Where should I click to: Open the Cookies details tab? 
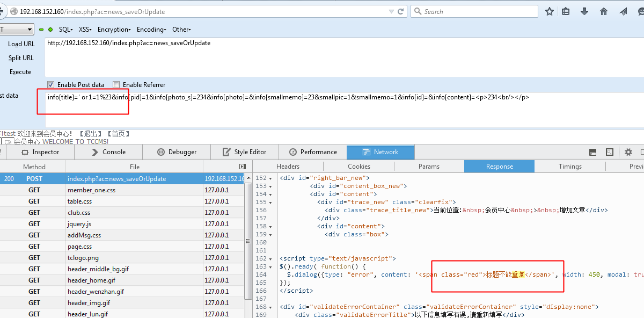tap(359, 167)
